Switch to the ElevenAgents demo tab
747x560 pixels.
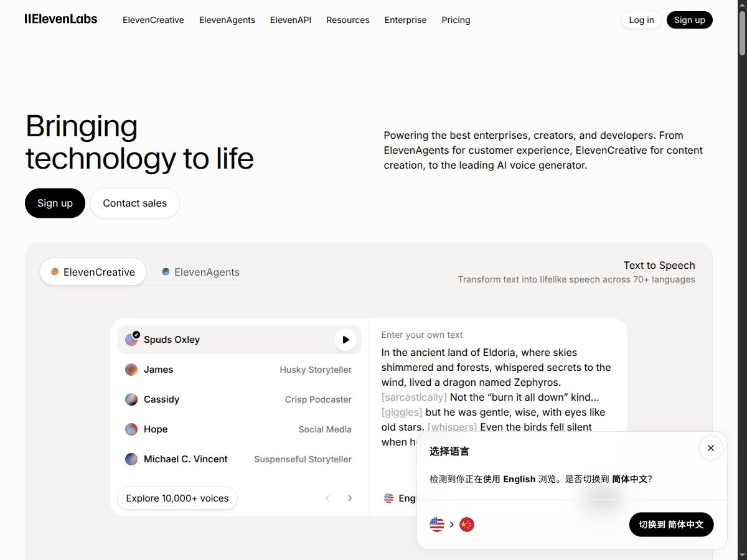pyautogui.click(x=200, y=272)
